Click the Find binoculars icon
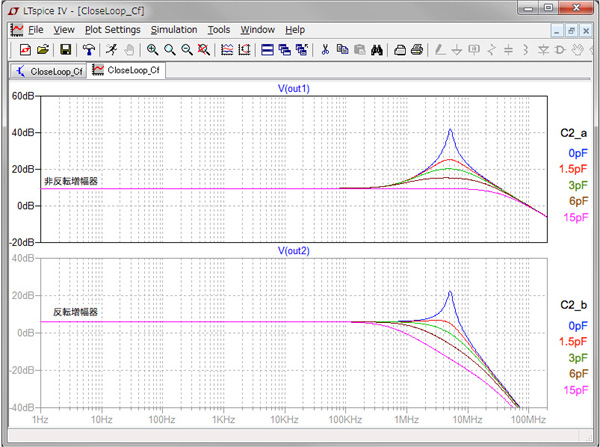Screen dimensions: 600x447 (378, 49)
